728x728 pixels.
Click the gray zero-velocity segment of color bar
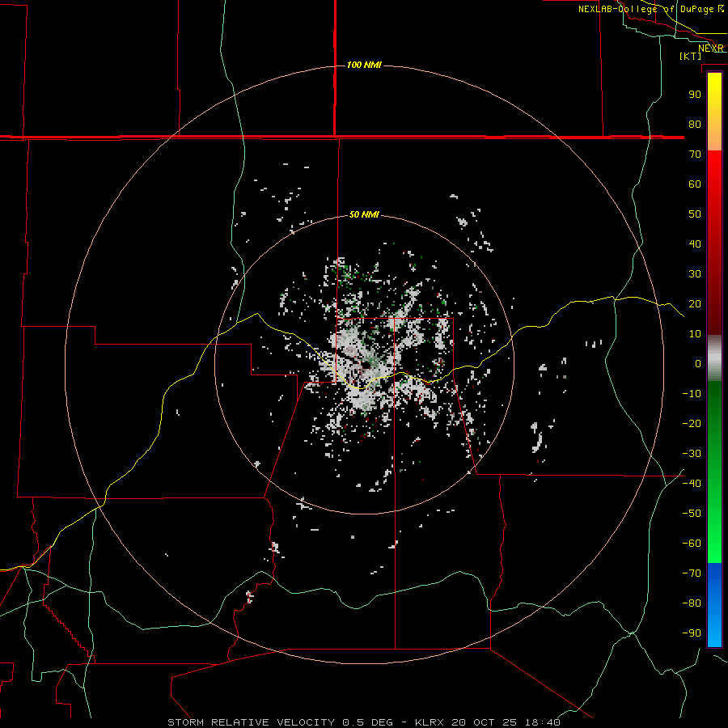(x=714, y=358)
